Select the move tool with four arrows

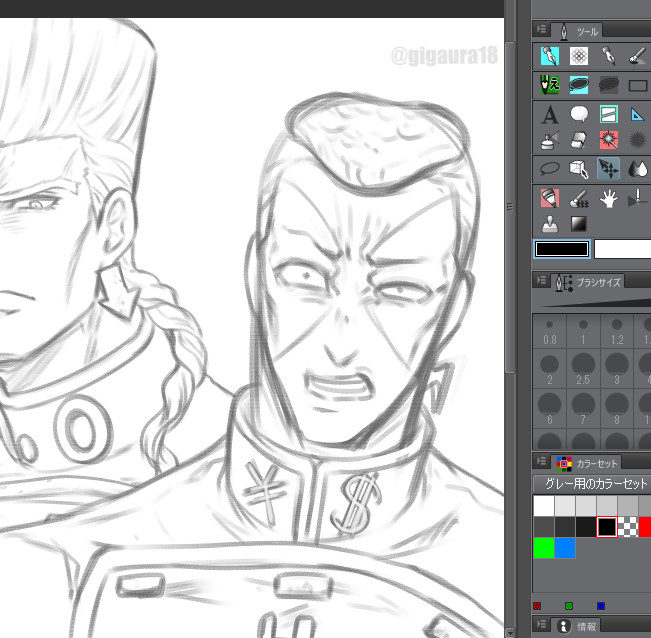[x=608, y=169]
